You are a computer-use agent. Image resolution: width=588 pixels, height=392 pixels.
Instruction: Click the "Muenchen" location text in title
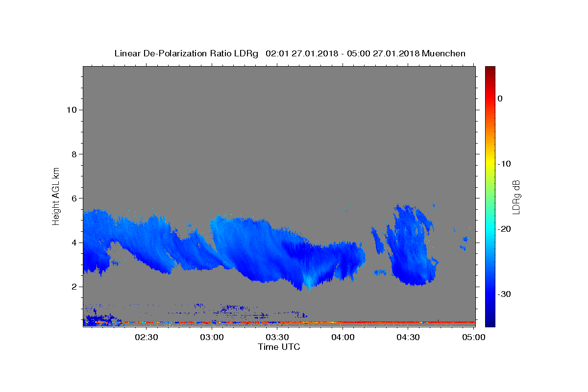(444, 53)
